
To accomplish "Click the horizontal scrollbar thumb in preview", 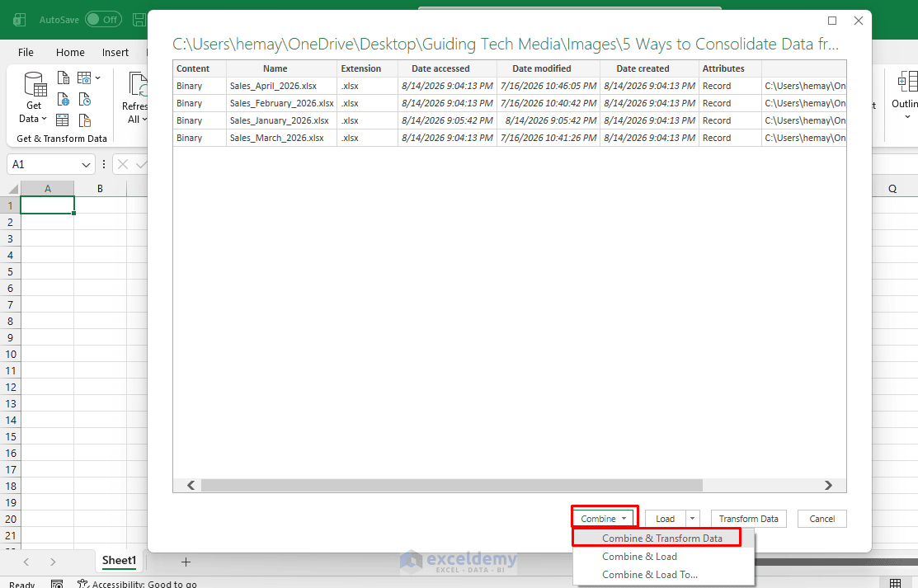I will click(x=451, y=485).
